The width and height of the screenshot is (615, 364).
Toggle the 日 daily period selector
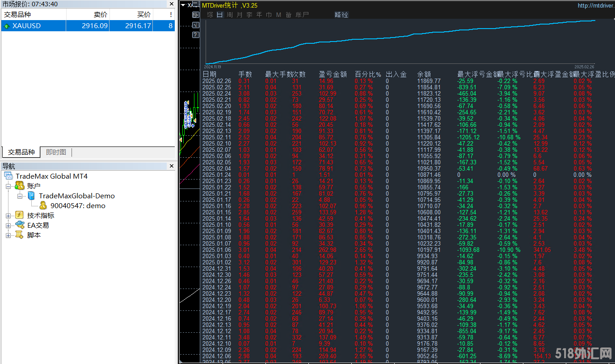pyautogui.click(x=219, y=15)
